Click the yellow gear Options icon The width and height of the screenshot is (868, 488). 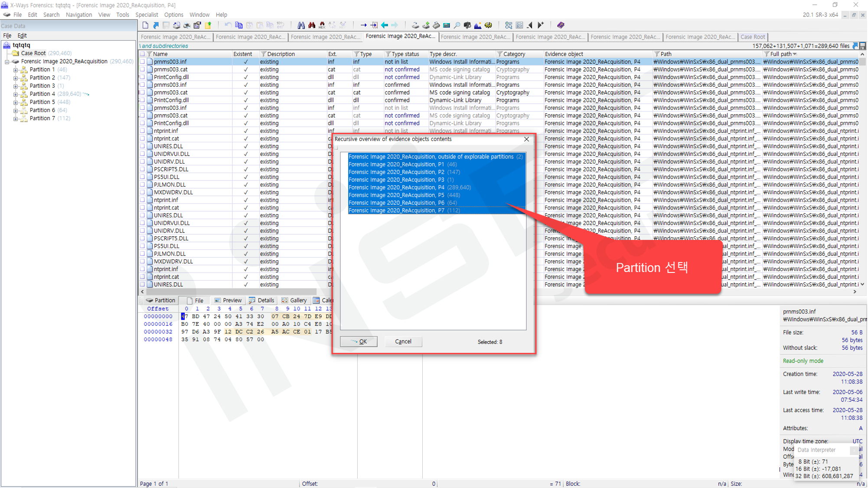488,25
